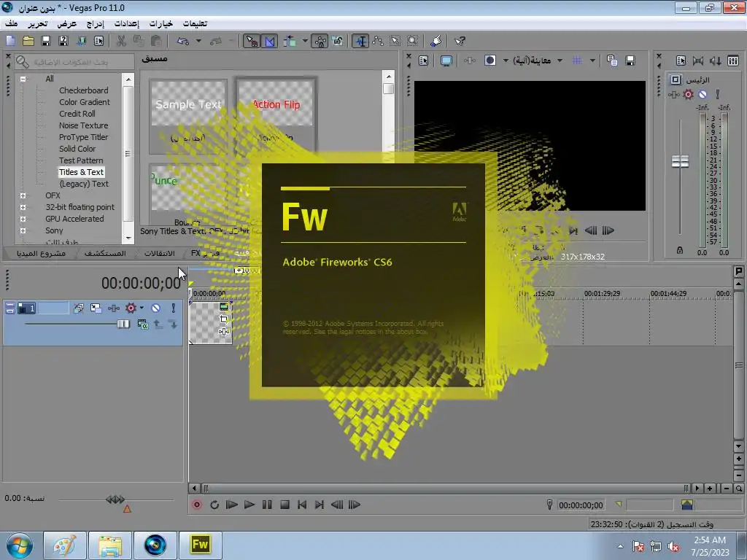747x560 pixels.
Task: Open Track FX gear on track 1
Action: coord(131,308)
